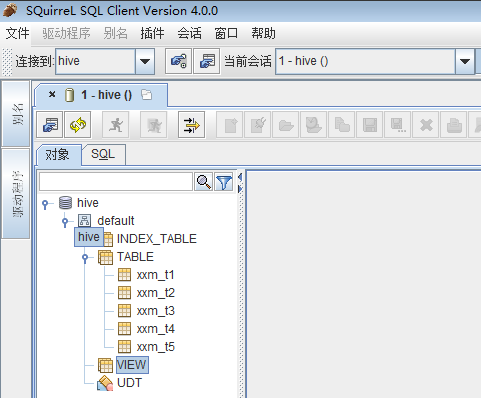The image size is (481, 398).
Task: Click the blue funnel filter icon
Action: pos(224,182)
